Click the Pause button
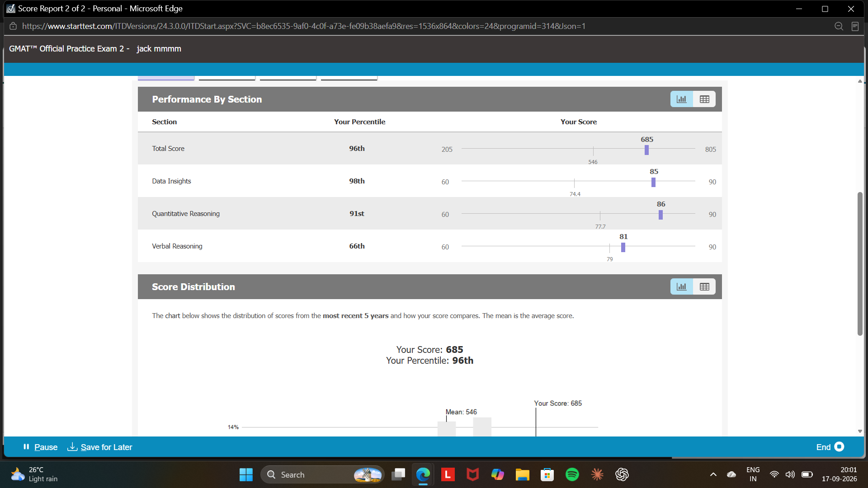Viewport: 868px width, 488px height. coord(40,447)
